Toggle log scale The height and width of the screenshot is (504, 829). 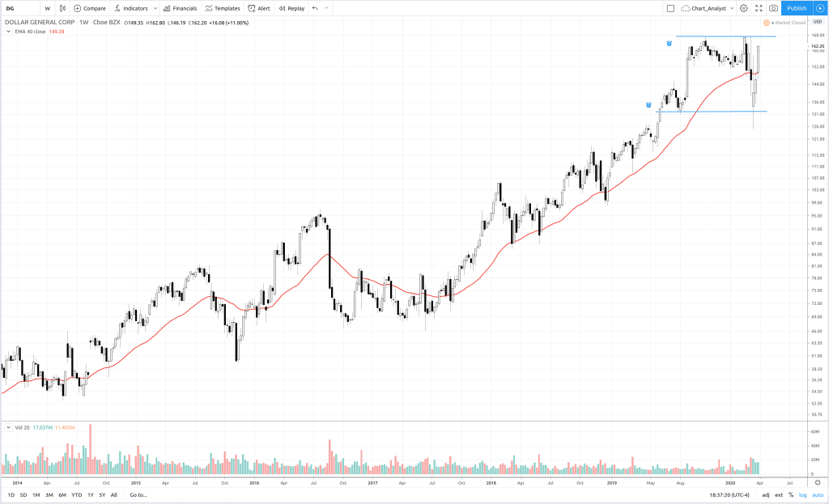point(804,494)
